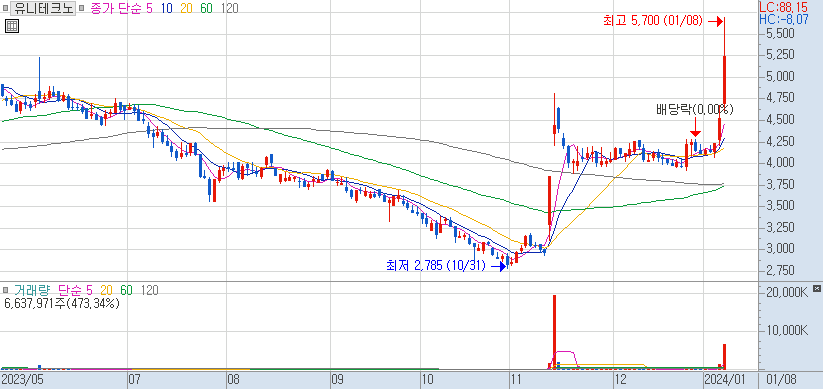Click the 배당락(0,00%) ex-dividend label

(695, 110)
